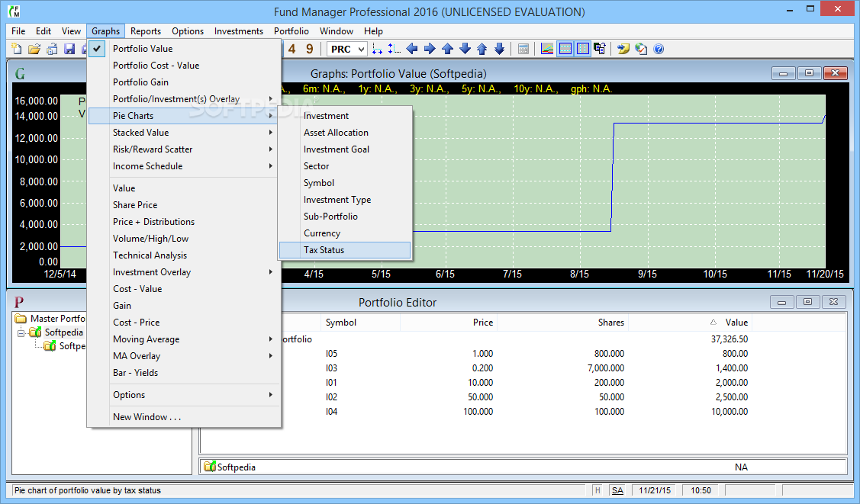Sort by the Symbol column header
The width and height of the screenshot is (860, 504).
pyautogui.click(x=360, y=323)
